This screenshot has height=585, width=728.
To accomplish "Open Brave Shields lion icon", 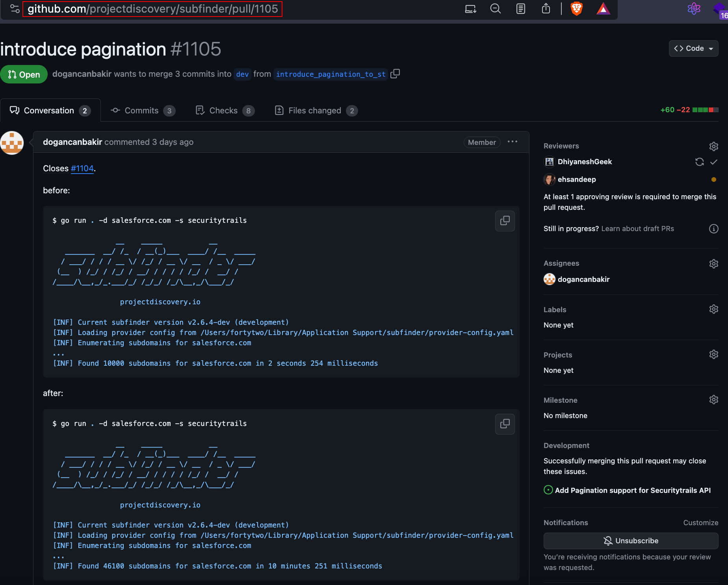I will tap(577, 9).
